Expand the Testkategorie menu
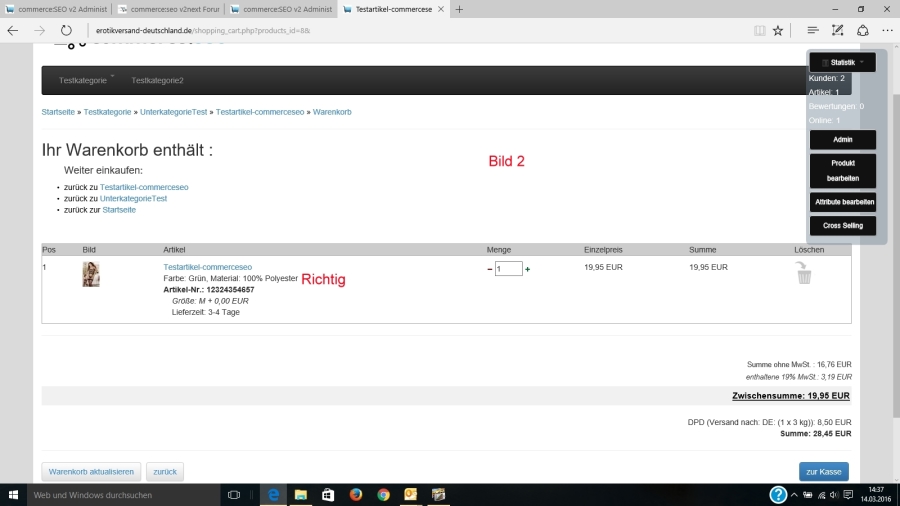900x506 pixels. tap(86, 80)
